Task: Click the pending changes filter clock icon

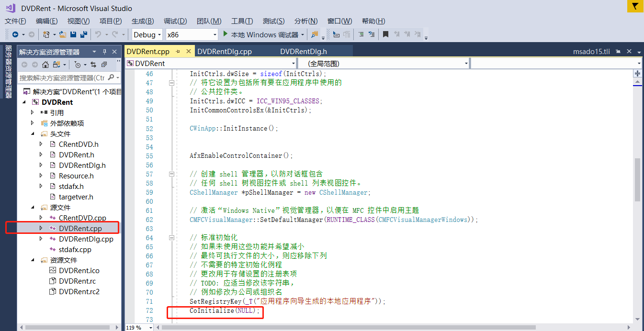Action: (x=78, y=65)
